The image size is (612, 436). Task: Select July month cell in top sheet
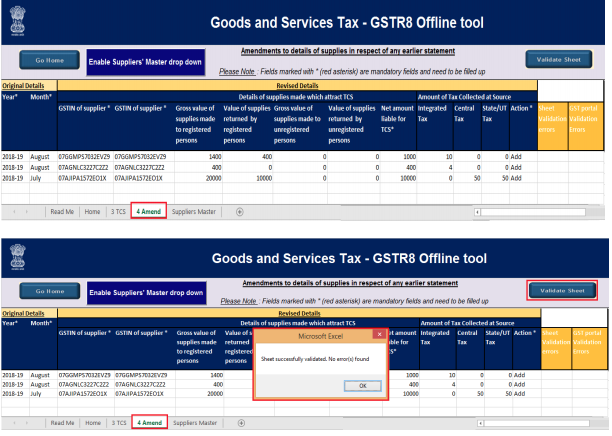43,178
